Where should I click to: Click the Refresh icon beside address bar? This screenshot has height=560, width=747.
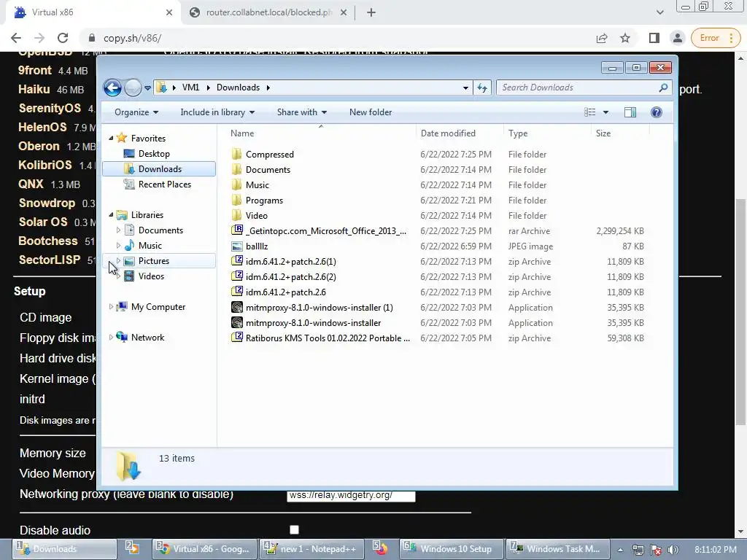482,87
